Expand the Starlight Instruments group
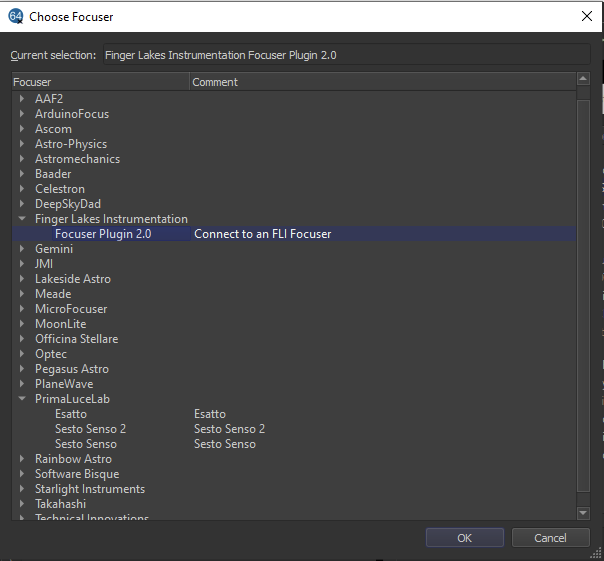 pos(22,489)
